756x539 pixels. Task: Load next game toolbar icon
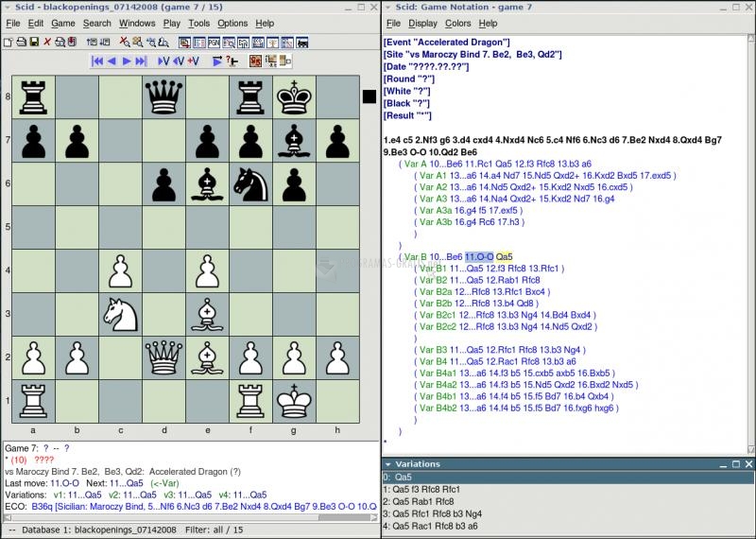(x=105, y=42)
